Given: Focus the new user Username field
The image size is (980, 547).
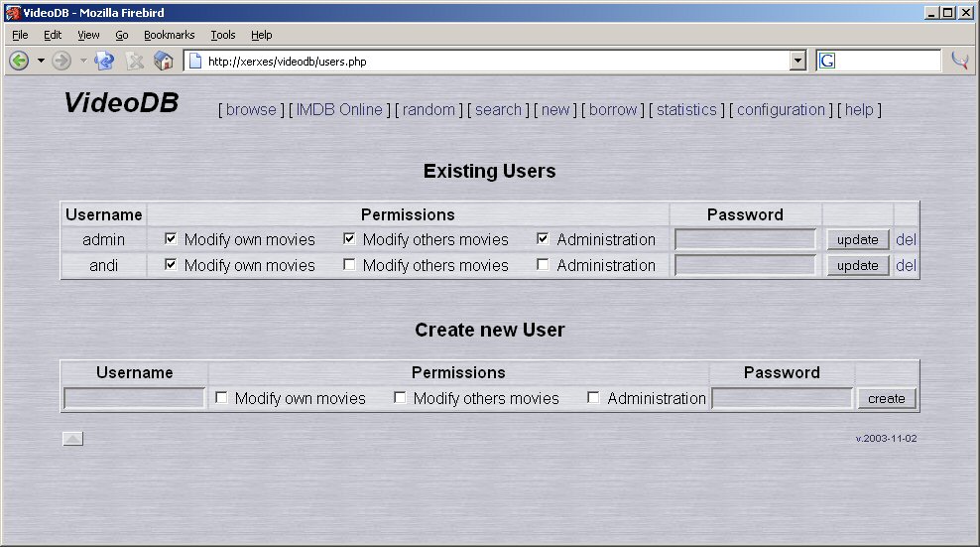Looking at the screenshot, I should (x=134, y=399).
